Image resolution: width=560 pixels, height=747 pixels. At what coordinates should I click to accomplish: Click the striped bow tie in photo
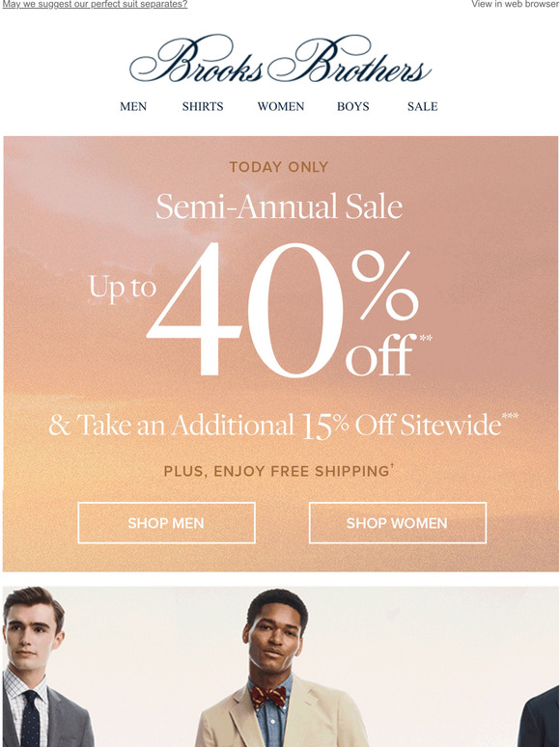coord(268,697)
